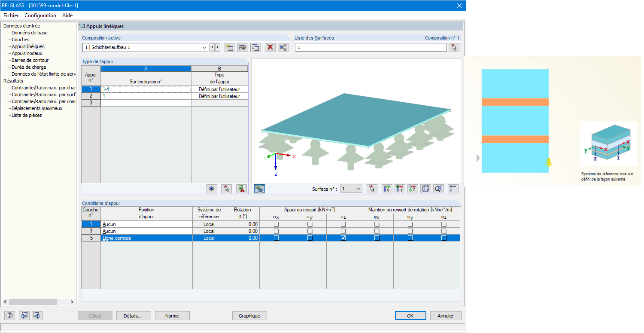
Task: Click the graphic display mode icon below the 3D view
Action: click(x=259, y=189)
